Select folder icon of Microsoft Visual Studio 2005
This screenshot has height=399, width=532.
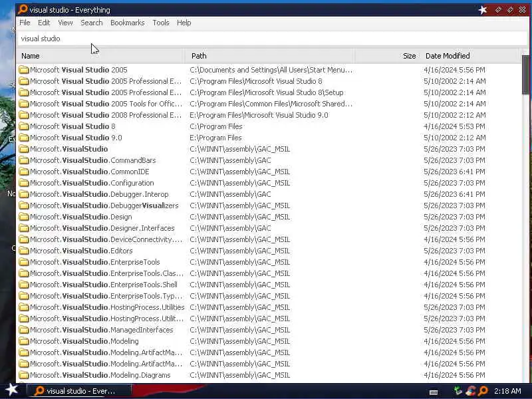click(24, 70)
